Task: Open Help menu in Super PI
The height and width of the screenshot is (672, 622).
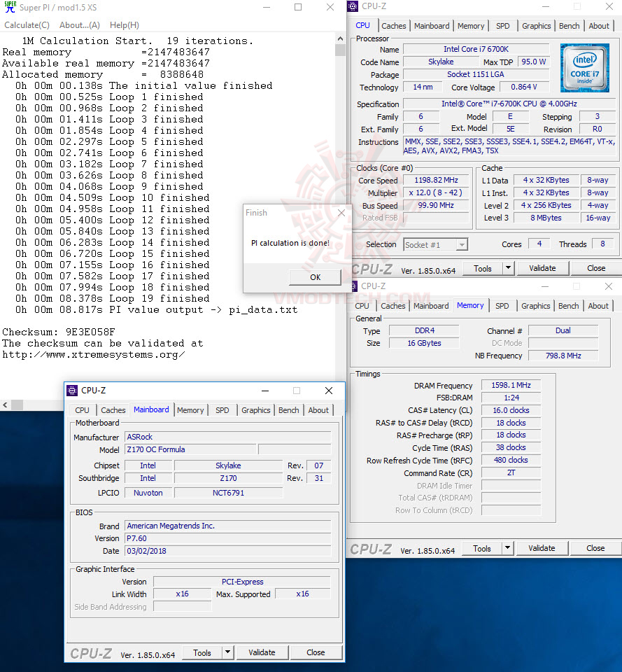Action: [125, 25]
